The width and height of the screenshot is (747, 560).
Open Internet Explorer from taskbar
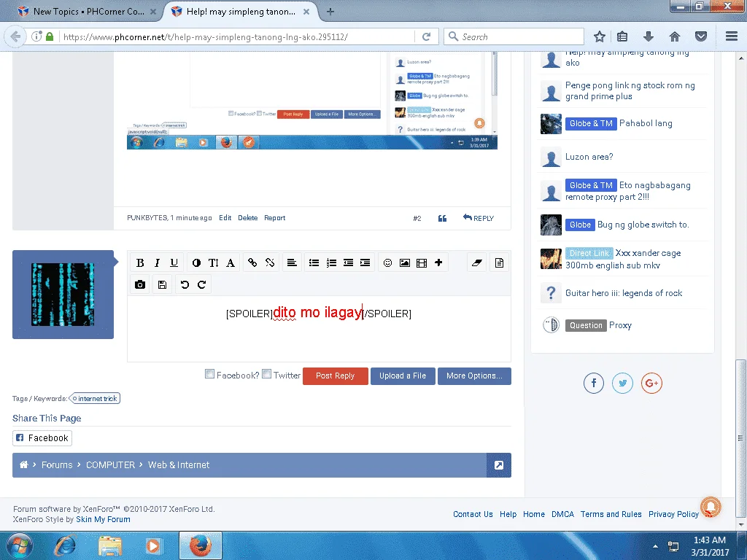pyautogui.click(x=65, y=545)
